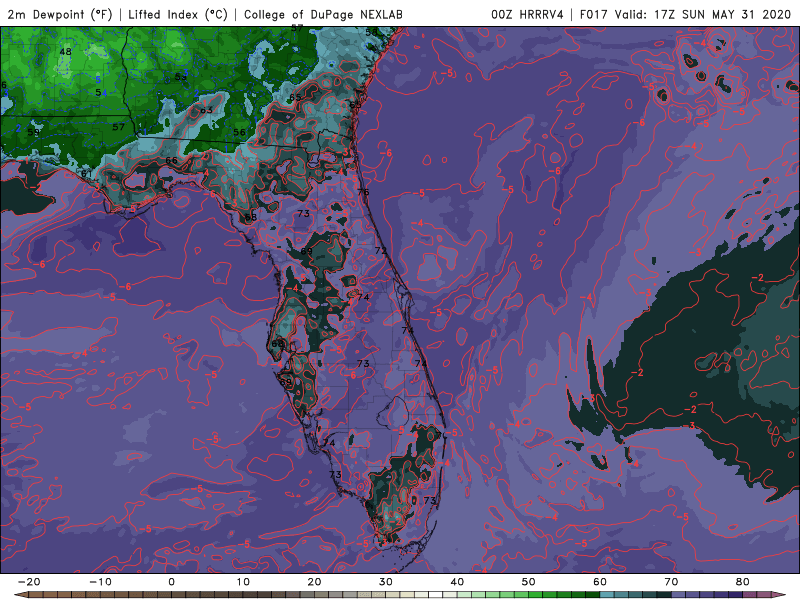800x600 pixels.
Task: Click the dewpoint value 63 on the map
Action: click(x=206, y=110)
